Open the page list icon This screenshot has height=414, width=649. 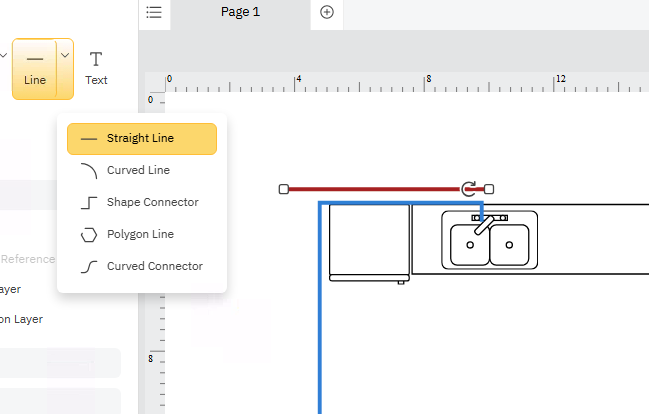coord(154,12)
